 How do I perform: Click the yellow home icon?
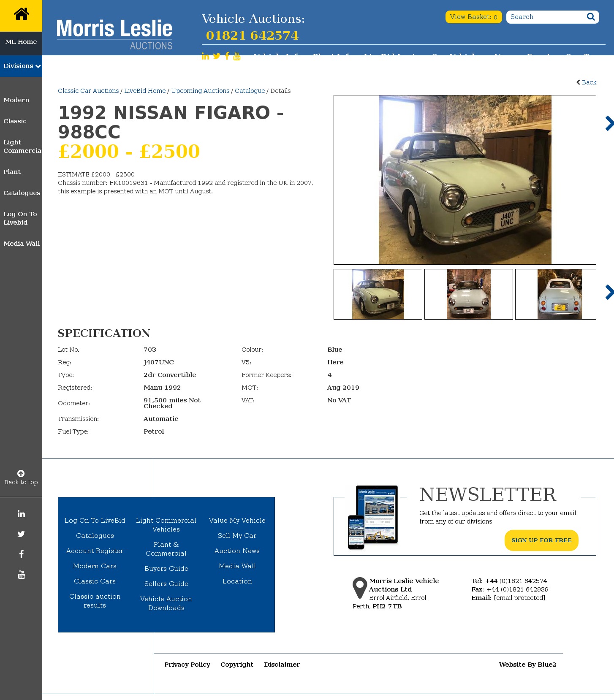(x=21, y=14)
